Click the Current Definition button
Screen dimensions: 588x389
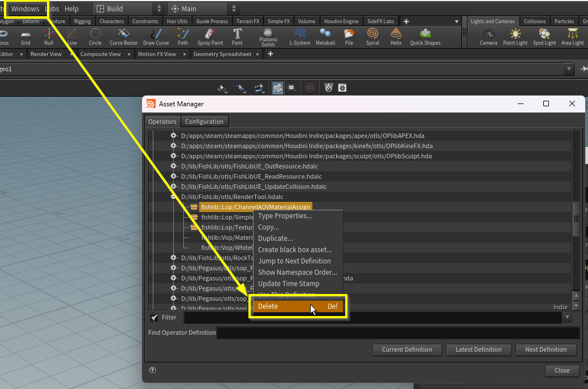click(x=407, y=349)
